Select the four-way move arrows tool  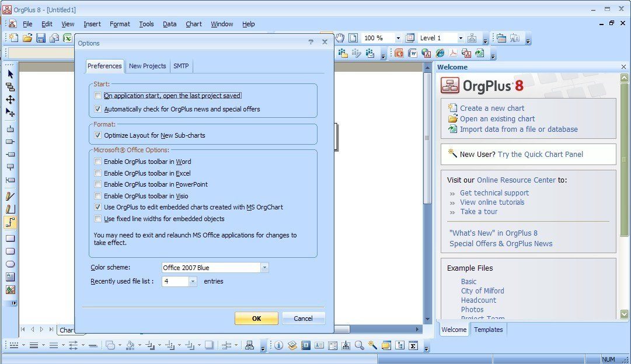(11, 100)
